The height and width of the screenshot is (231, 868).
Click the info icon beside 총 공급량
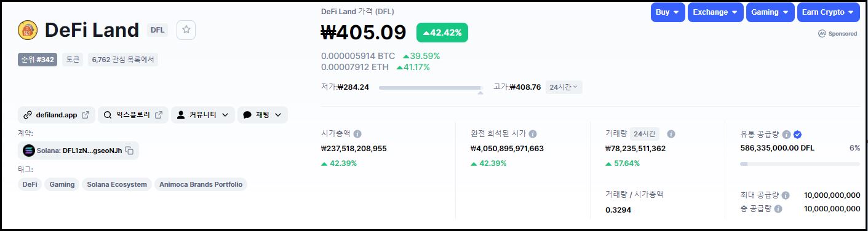click(778, 209)
